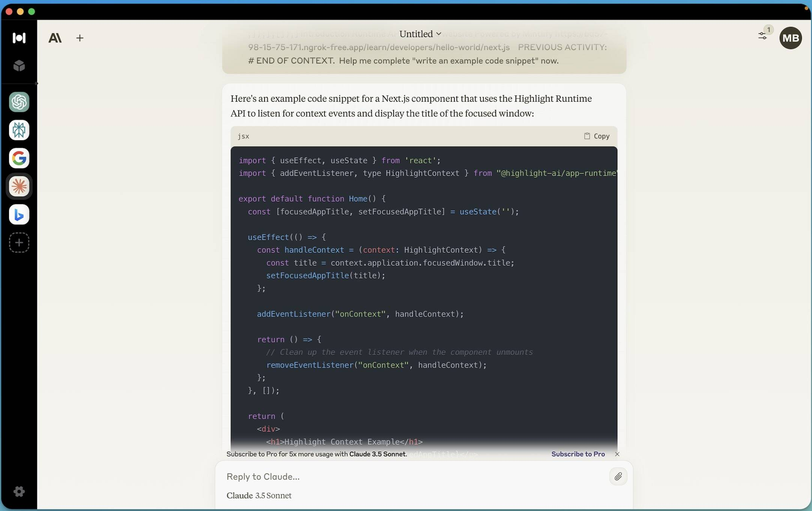Viewport: 812px width, 511px height.
Task: Click the Highlight logo icon in sidebar
Action: point(19,38)
